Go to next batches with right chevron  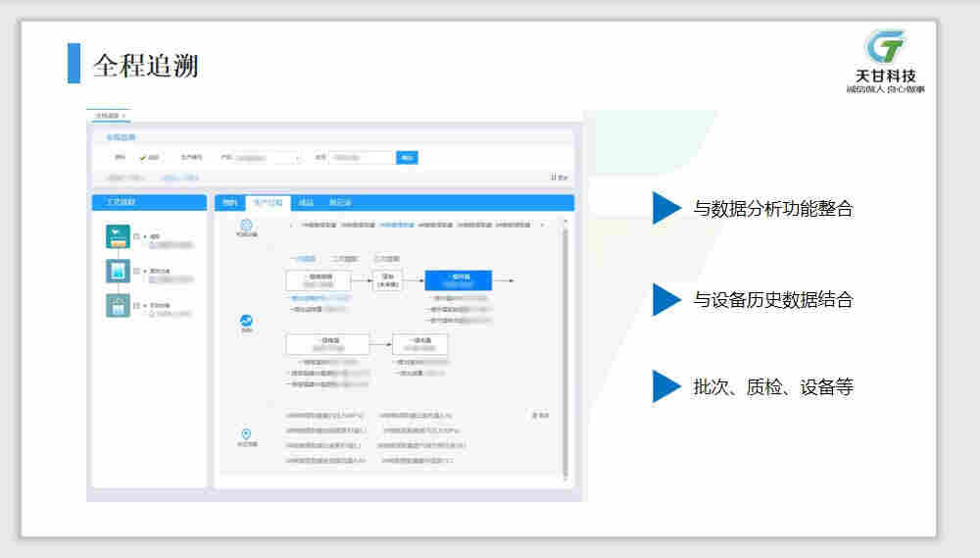(542, 225)
